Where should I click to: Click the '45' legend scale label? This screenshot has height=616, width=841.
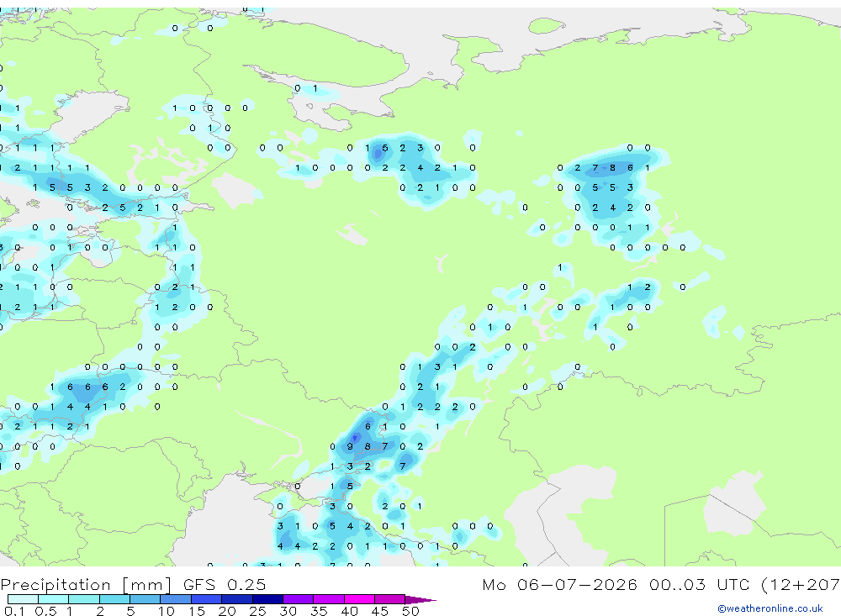point(380,611)
